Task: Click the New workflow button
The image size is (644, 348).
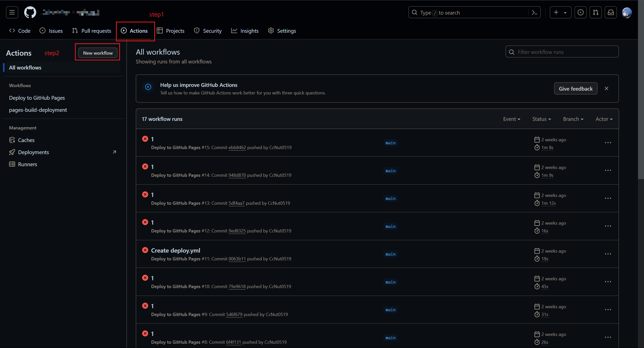Action: (x=98, y=53)
